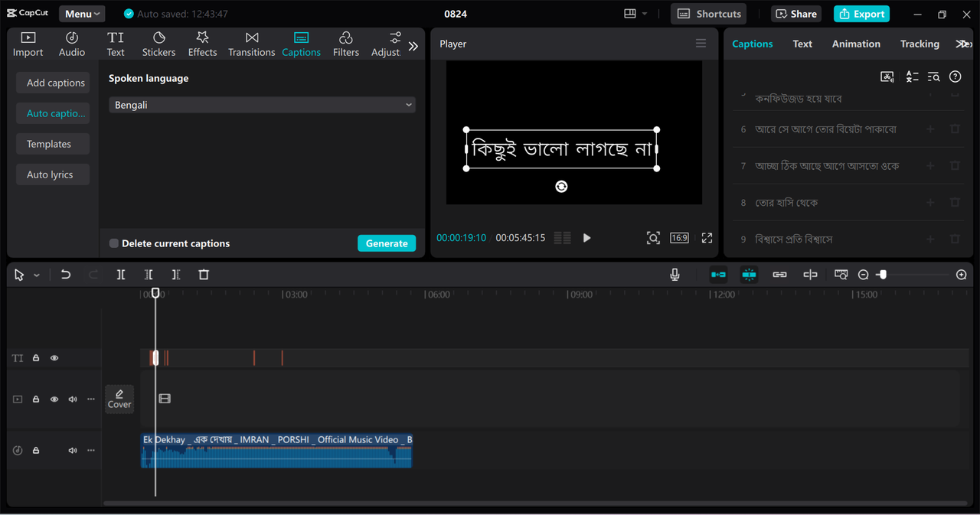Click the timeline thumbnail preview settings icon
This screenshot has width=980, height=515.
(841, 275)
